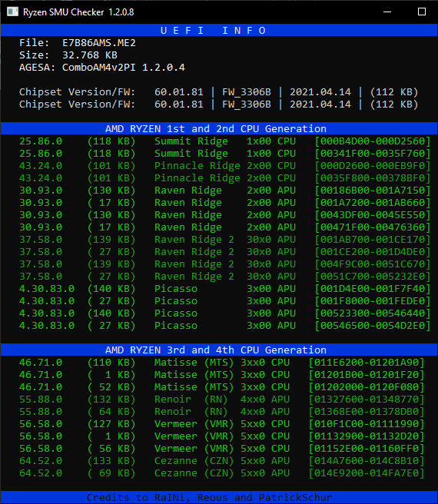The height and width of the screenshot is (504, 438).
Task: Click the window title 'Ryzen SMU Checker 1.2.0.8'
Action: pyautogui.click(x=78, y=12)
